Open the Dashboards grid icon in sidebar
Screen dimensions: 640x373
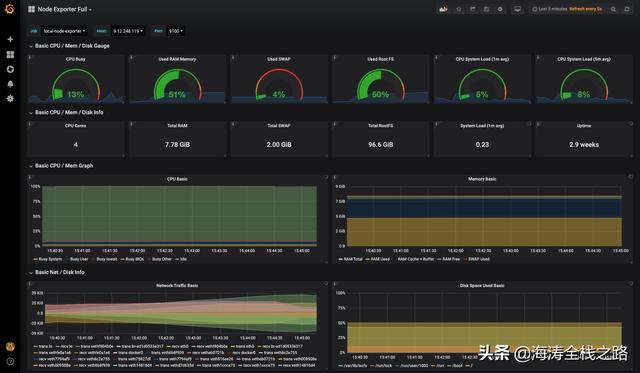click(x=10, y=54)
